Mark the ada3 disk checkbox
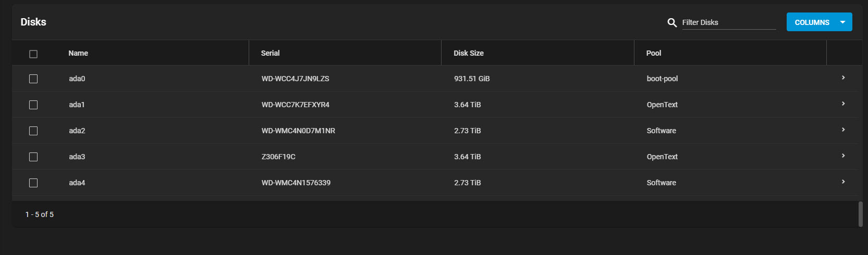The height and width of the screenshot is (255, 868). pyautogui.click(x=33, y=157)
